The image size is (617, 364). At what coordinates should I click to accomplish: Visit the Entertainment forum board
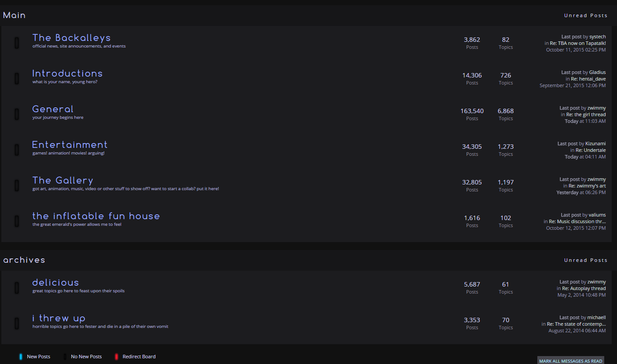(70, 145)
